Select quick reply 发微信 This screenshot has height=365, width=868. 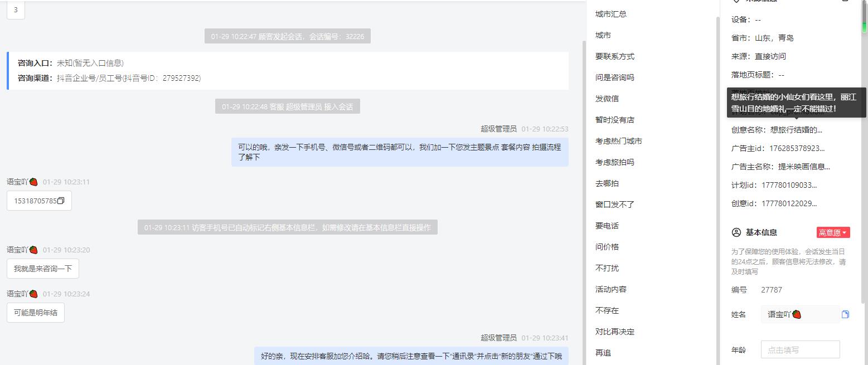607,99
